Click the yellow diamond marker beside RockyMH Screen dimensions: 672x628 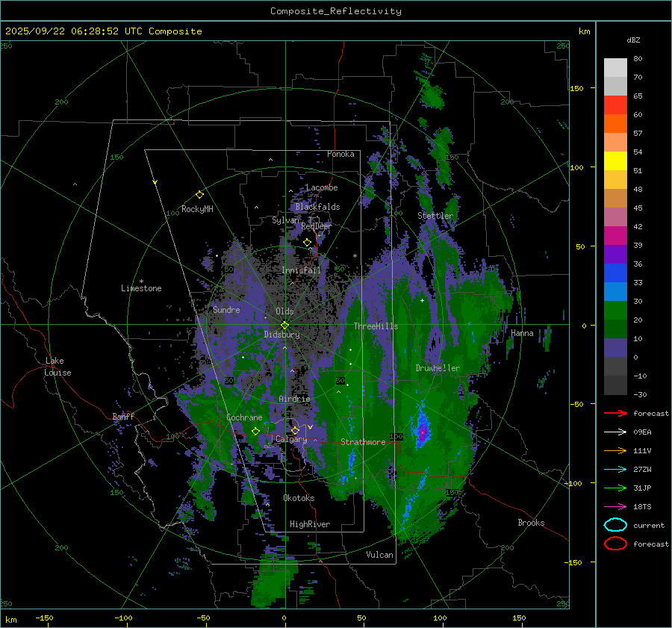pyautogui.click(x=199, y=194)
